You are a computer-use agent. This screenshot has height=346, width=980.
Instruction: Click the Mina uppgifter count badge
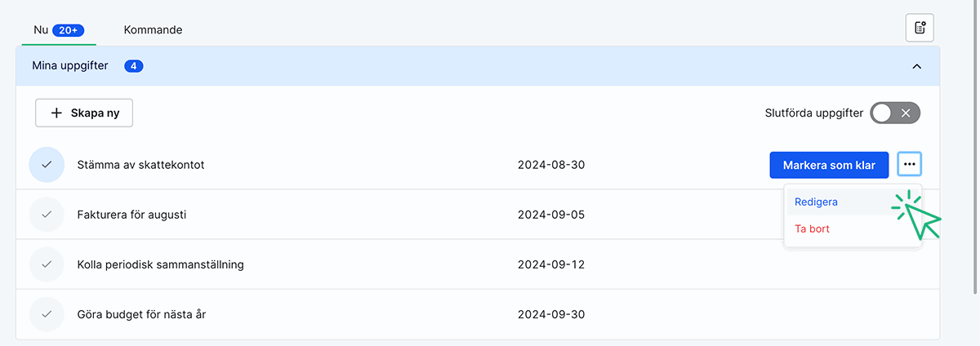(134, 66)
